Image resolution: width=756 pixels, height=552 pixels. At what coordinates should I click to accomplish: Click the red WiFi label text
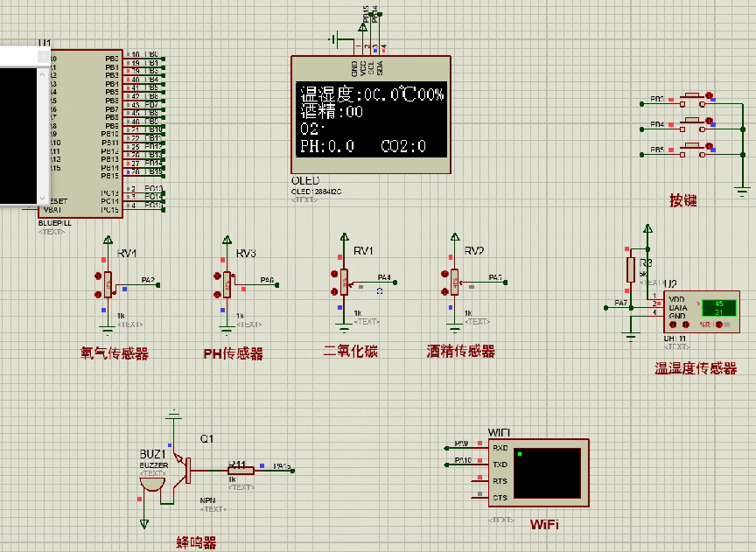point(543,525)
